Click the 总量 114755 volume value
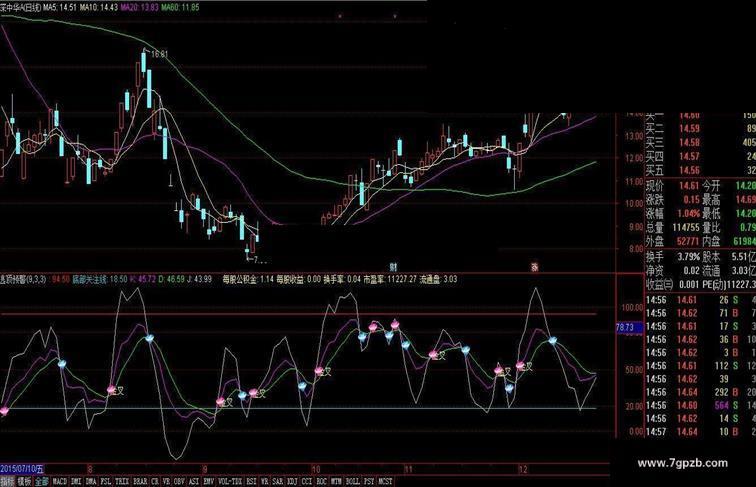 (673, 227)
